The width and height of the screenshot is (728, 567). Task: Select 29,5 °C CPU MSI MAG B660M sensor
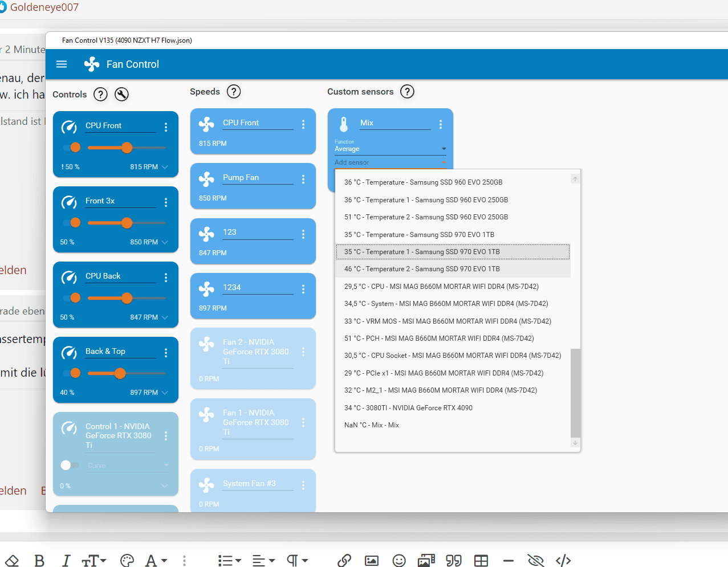pos(453,287)
